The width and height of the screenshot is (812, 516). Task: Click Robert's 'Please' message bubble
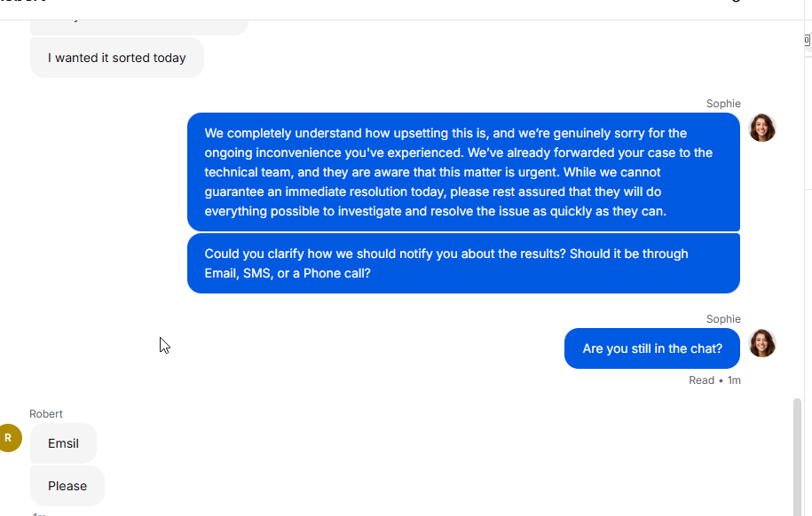pos(67,486)
